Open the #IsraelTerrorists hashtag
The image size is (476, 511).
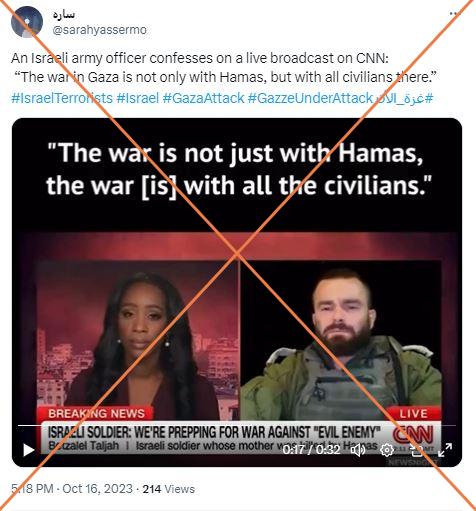pos(62,98)
